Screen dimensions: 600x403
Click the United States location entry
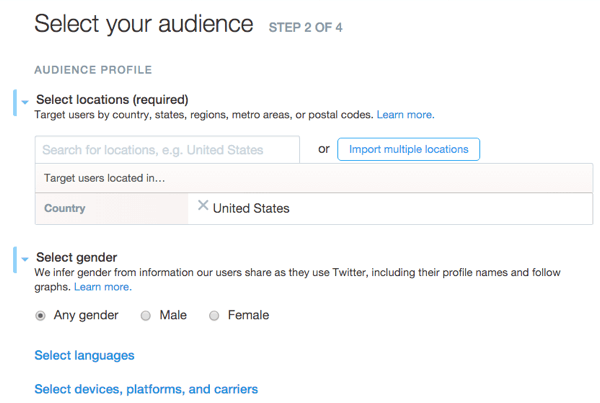coord(251,209)
